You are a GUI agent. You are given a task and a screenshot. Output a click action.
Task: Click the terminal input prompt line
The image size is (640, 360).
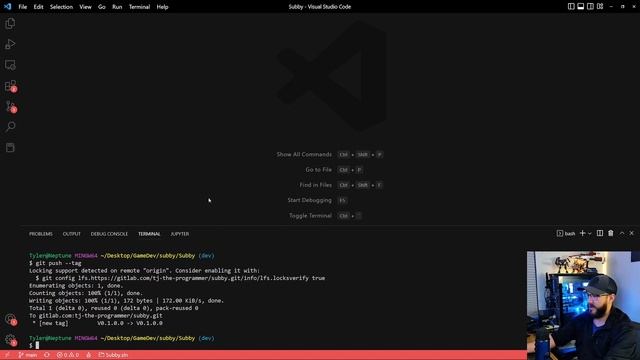click(34, 345)
